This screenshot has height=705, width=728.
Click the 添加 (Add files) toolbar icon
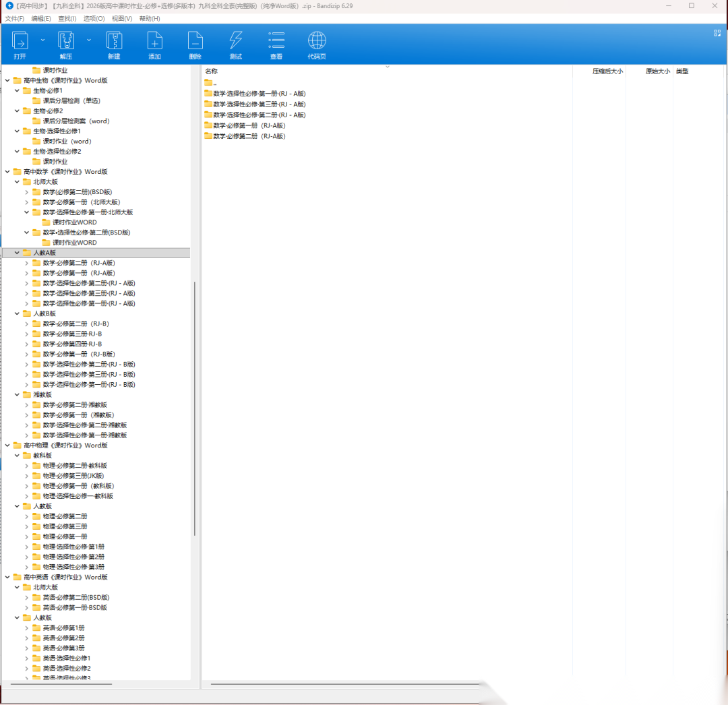pos(154,41)
